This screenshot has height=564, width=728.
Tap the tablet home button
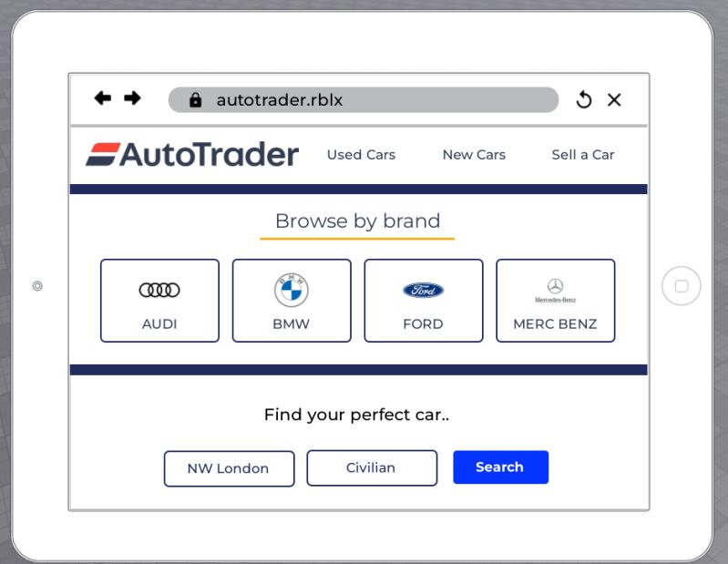point(682,286)
